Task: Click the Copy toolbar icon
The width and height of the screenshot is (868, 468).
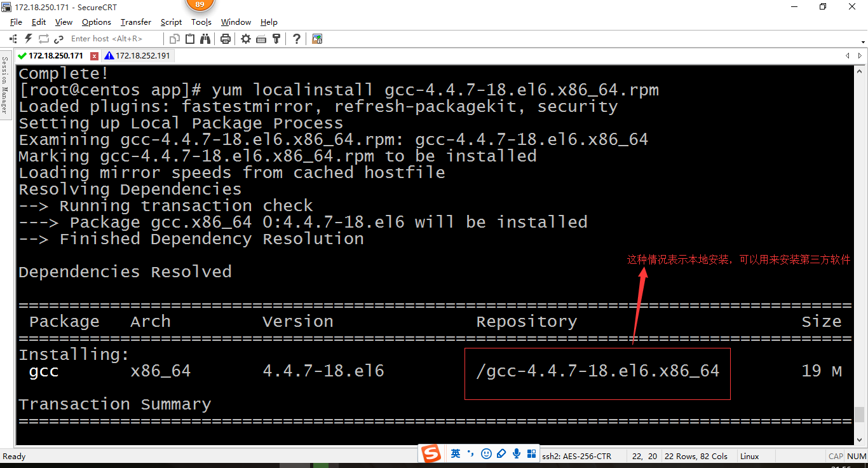Action: [175, 39]
